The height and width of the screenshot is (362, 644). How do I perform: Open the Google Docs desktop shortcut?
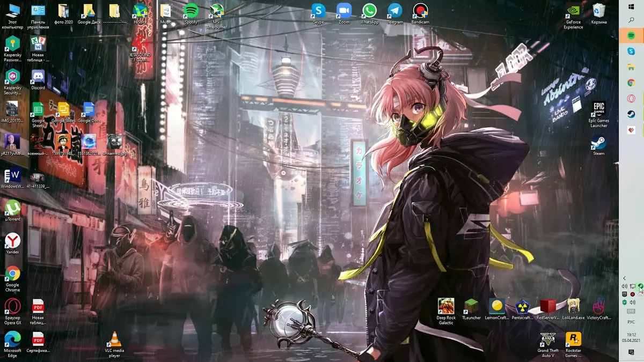[x=89, y=113]
